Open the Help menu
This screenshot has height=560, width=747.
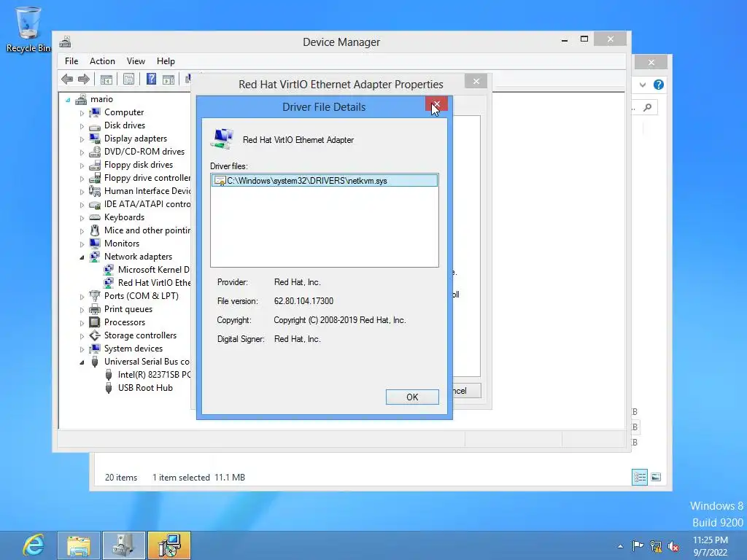(166, 61)
